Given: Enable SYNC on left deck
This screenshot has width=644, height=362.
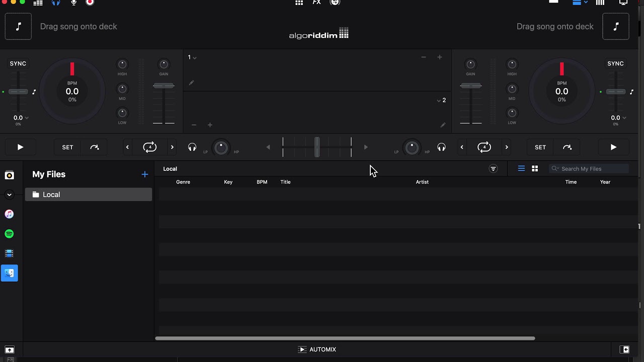Looking at the screenshot, I should point(18,63).
